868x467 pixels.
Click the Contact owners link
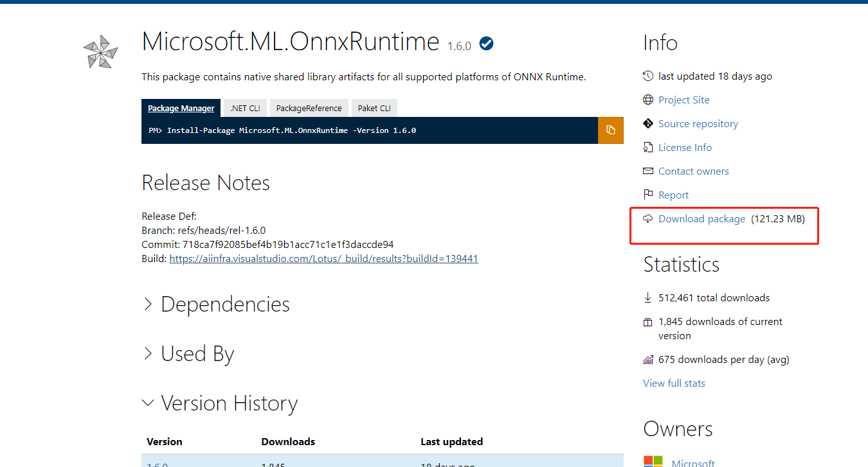694,172
